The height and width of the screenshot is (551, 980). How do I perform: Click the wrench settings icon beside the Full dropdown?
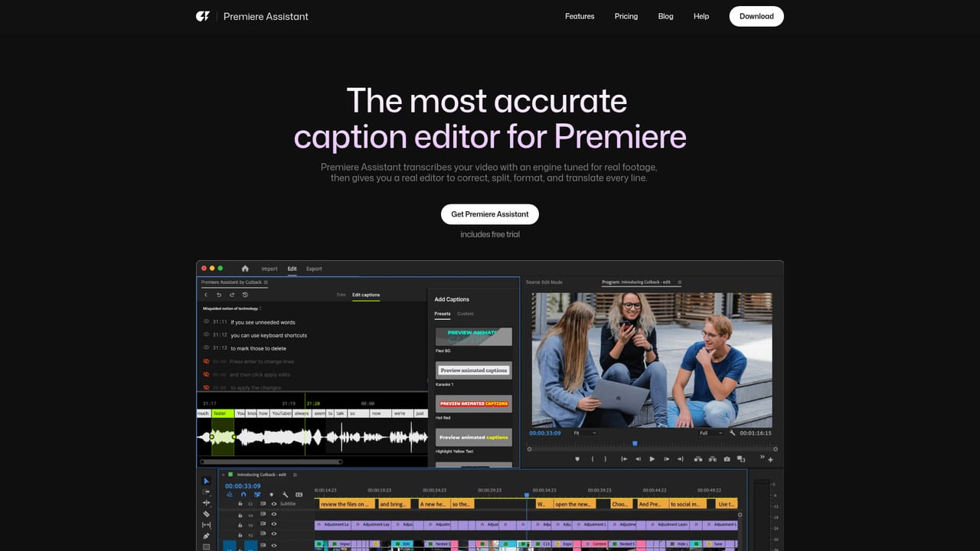[732, 433]
